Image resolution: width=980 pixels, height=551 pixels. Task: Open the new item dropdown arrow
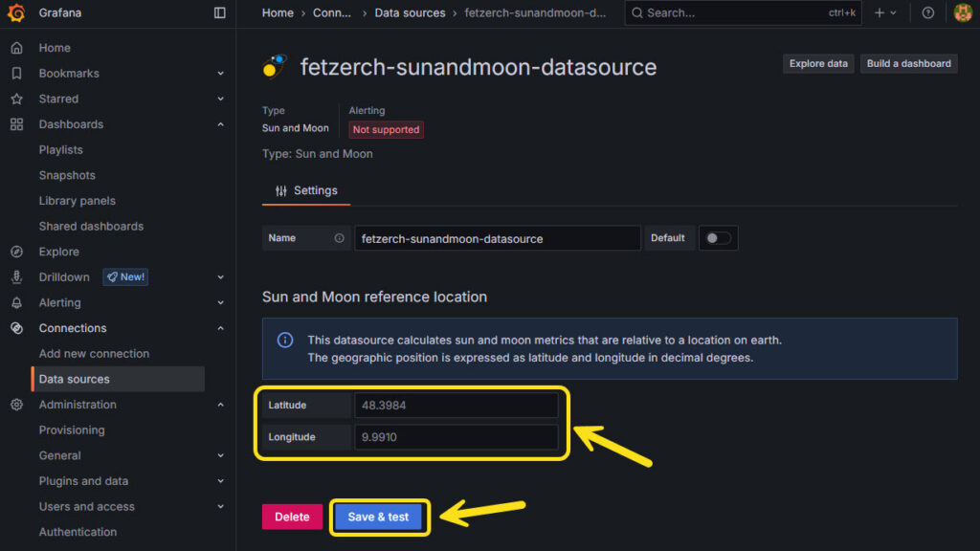(x=893, y=12)
